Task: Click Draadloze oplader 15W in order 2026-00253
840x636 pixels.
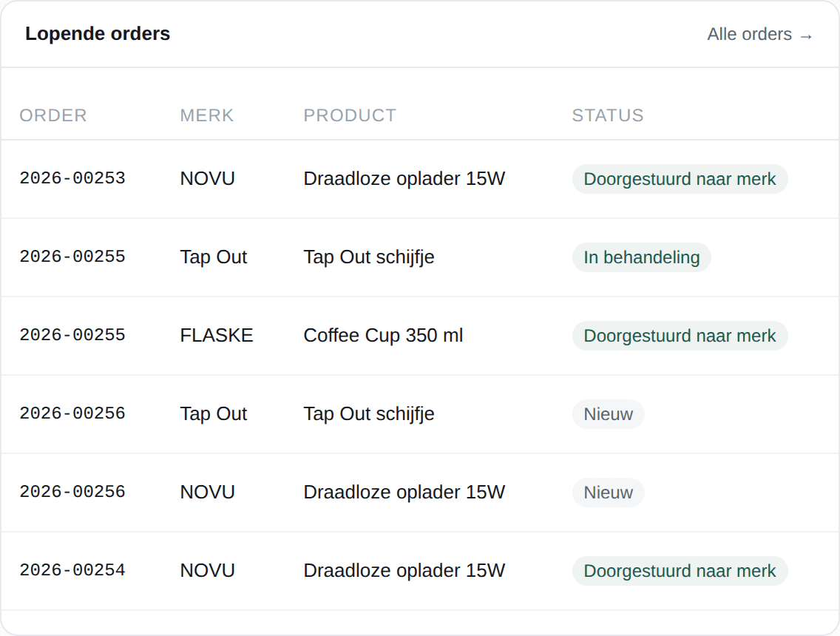Action: (x=404, y=178)
